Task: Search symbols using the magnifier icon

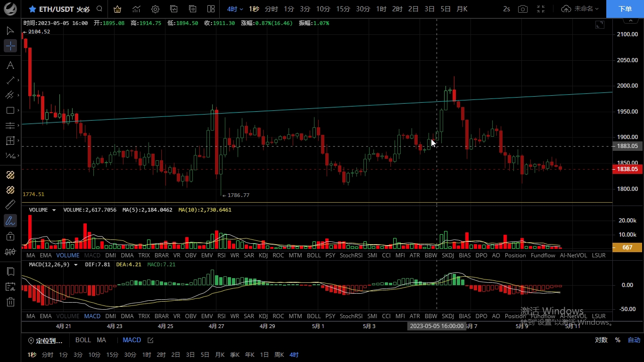Action: pos(99,9)
